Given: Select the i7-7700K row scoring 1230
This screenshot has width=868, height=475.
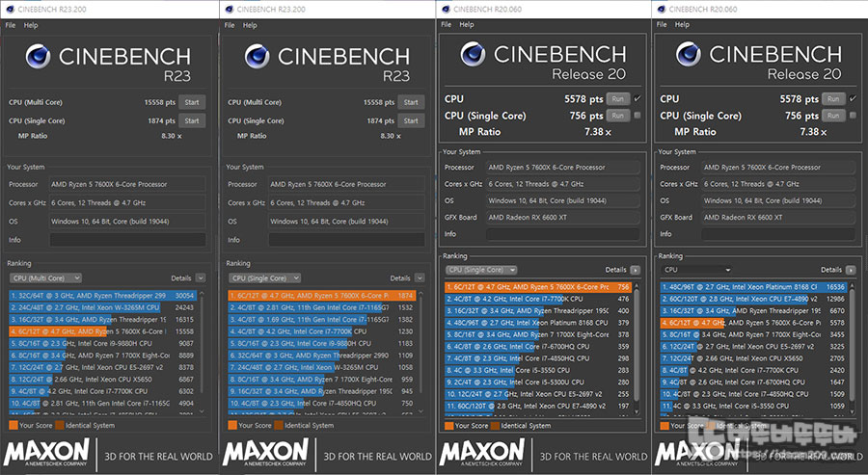Looking at the screenshot, I should [x=321, y=331].
